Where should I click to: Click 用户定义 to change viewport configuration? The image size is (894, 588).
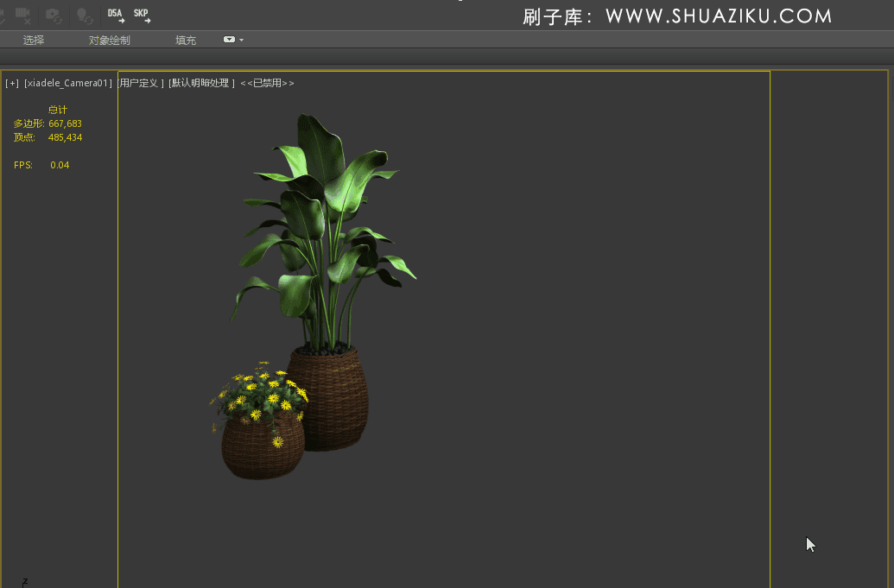(140, 83)
